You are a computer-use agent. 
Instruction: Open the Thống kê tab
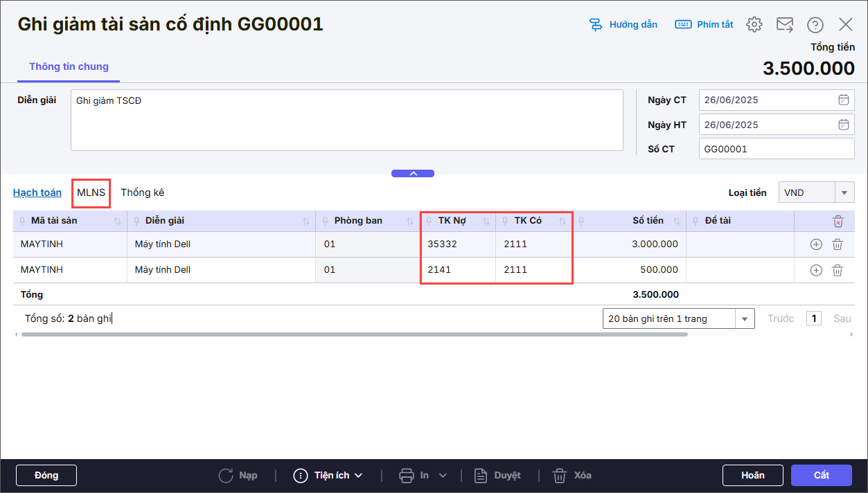pyautogui.click(x=142, y=192)
